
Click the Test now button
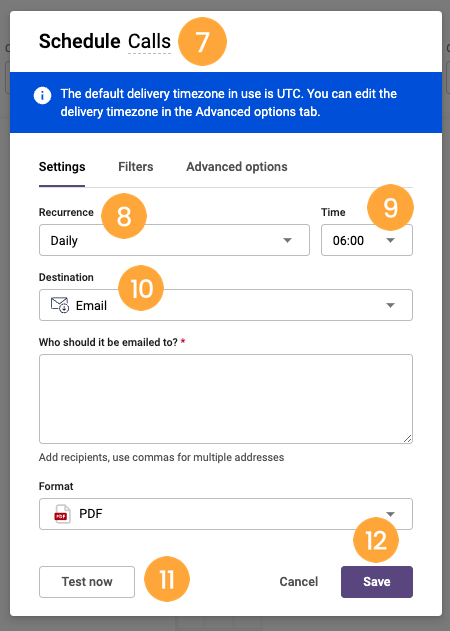(87, 582)
